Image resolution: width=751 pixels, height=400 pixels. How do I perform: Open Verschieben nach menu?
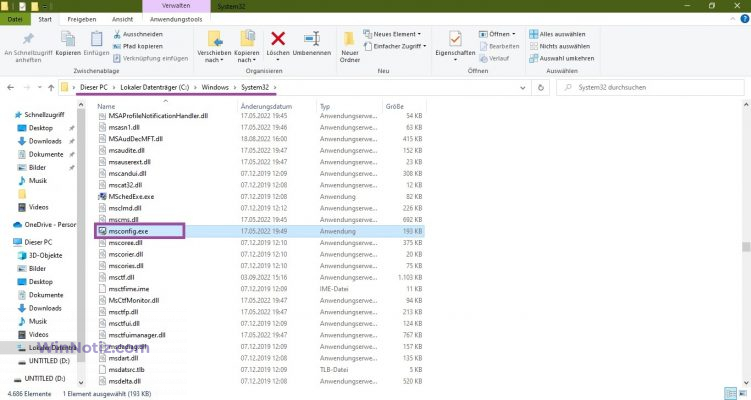pos(214,46)
